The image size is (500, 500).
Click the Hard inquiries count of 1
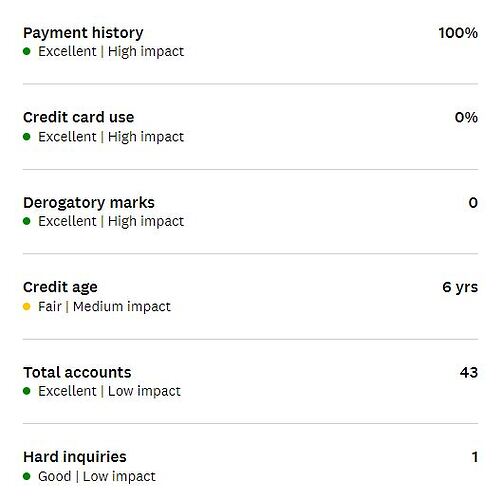pyautogui.click(x=475, y=457)
